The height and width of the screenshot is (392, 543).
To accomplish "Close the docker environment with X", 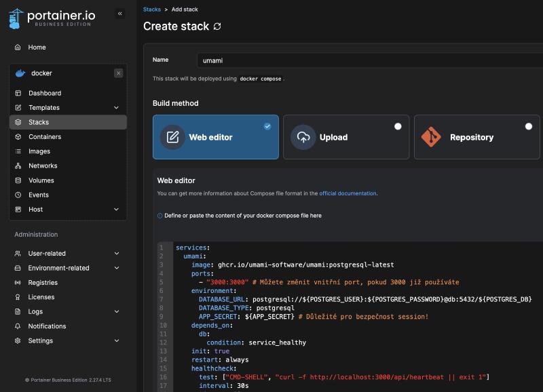I will tap(118, 73).
